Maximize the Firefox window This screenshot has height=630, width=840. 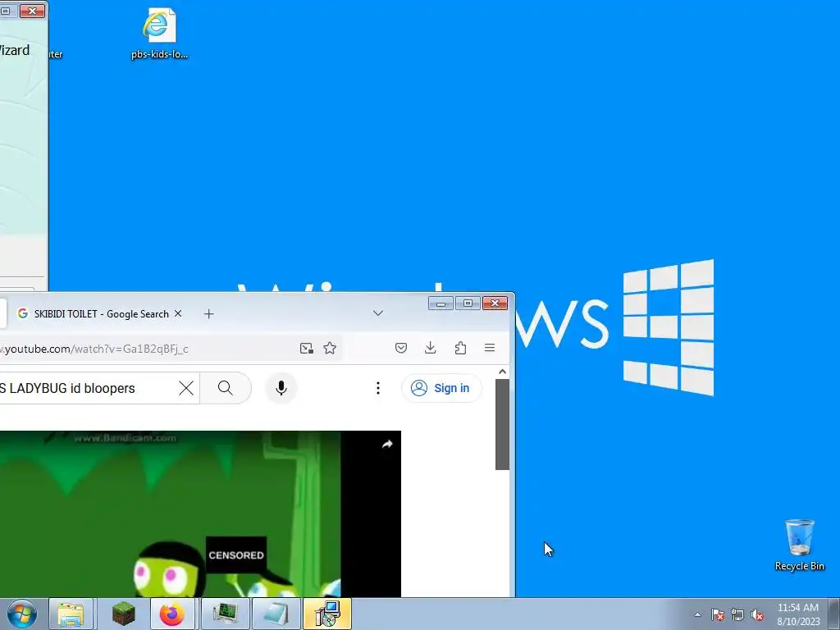(468, 304)
